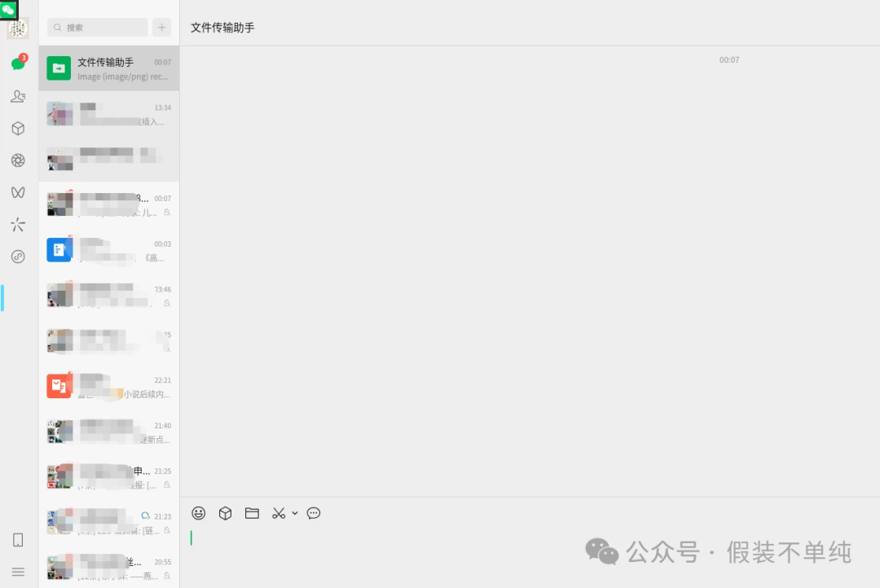Open the conversation timed 21:23
Viewport: 880px width, 588px height.
coord(109,523)
